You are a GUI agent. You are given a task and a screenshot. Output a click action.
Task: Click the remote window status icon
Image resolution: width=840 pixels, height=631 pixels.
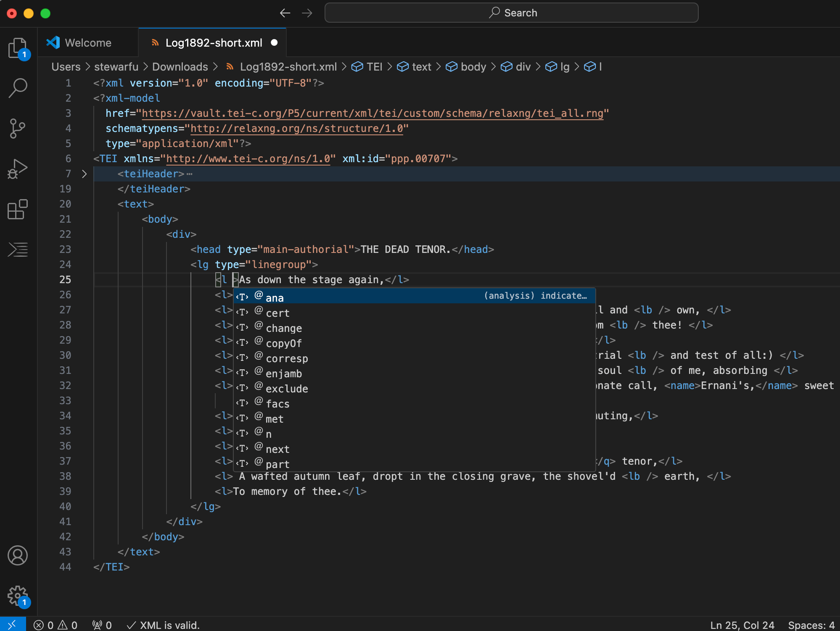pos(12,625)
